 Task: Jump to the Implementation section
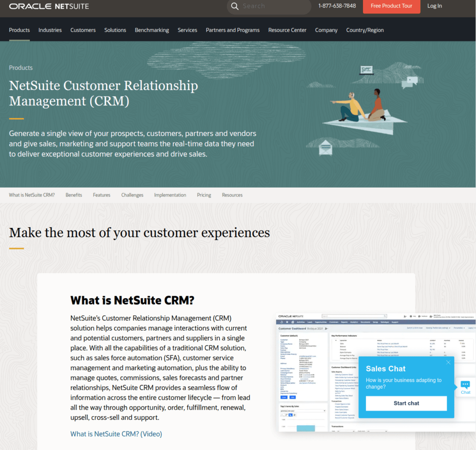coord(170,195)
